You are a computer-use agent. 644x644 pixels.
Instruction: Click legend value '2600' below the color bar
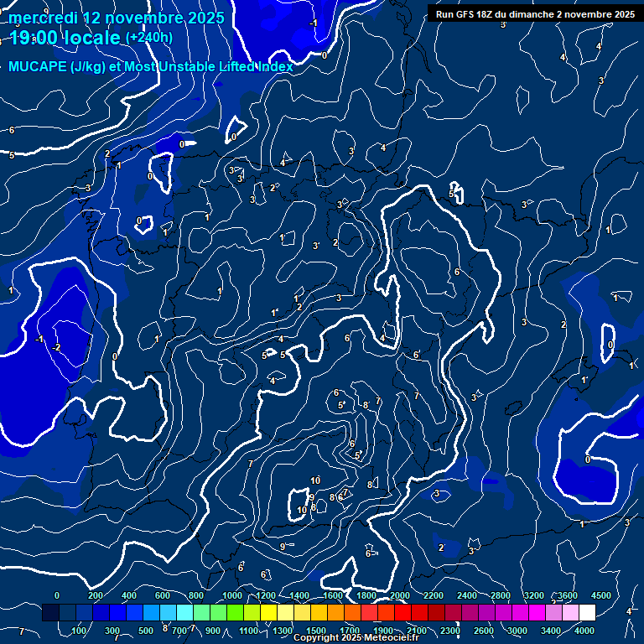pos(483,631)
